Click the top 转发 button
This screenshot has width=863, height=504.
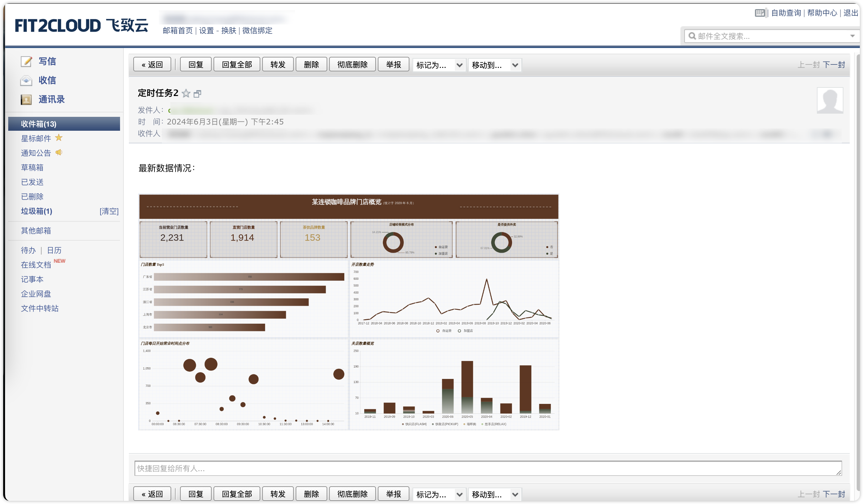click(x=278, y=64)
